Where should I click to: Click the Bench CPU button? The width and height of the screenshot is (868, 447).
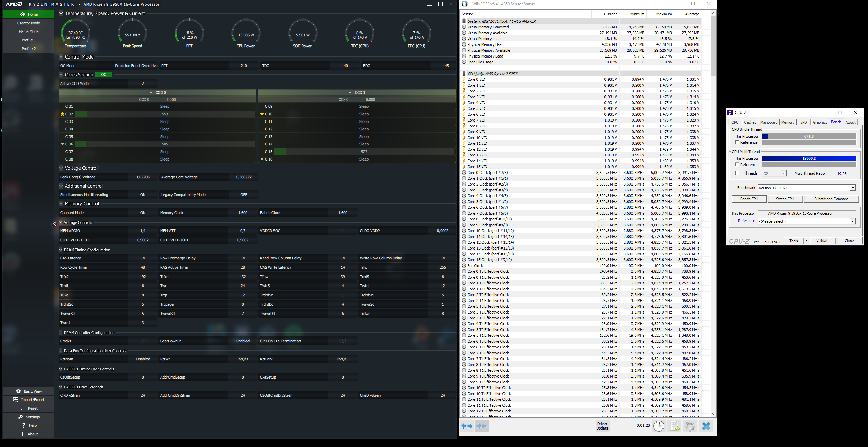pyautogui.click(x=749, y=199)
